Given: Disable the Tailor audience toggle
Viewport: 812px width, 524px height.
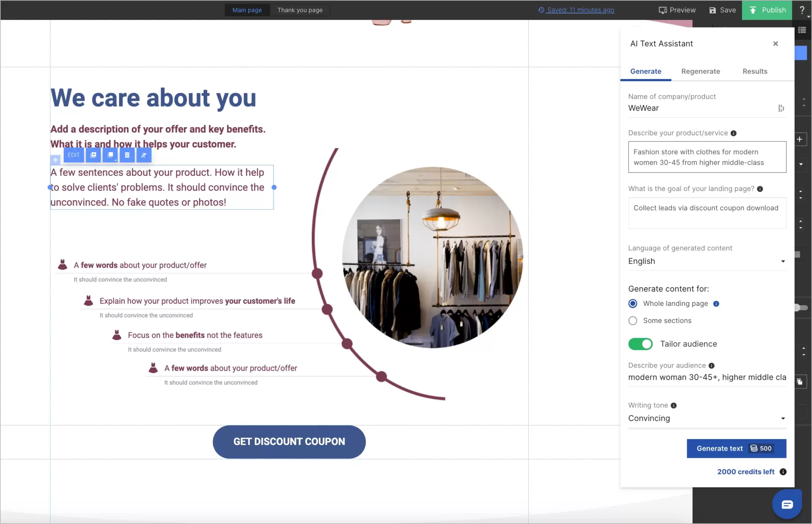Looking at the screenshot, I should click(x=640, y=344).
